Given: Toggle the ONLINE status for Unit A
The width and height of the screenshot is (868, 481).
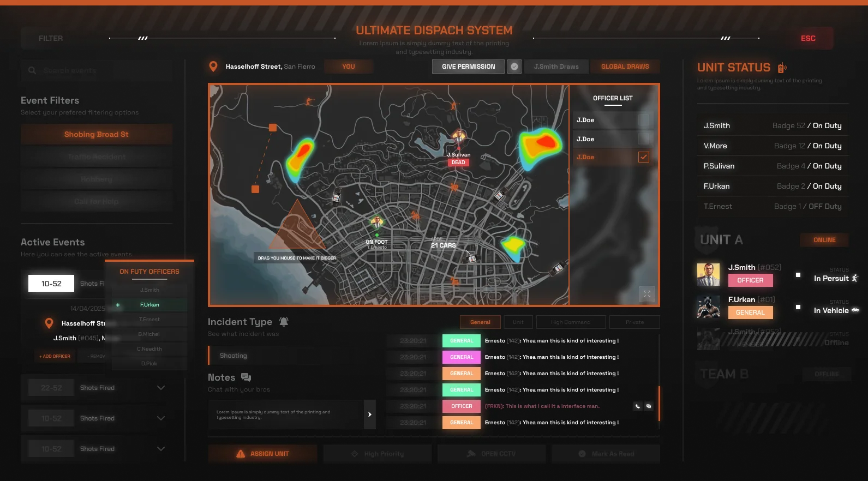Looking at the screenshot, I should click(825, 240).
